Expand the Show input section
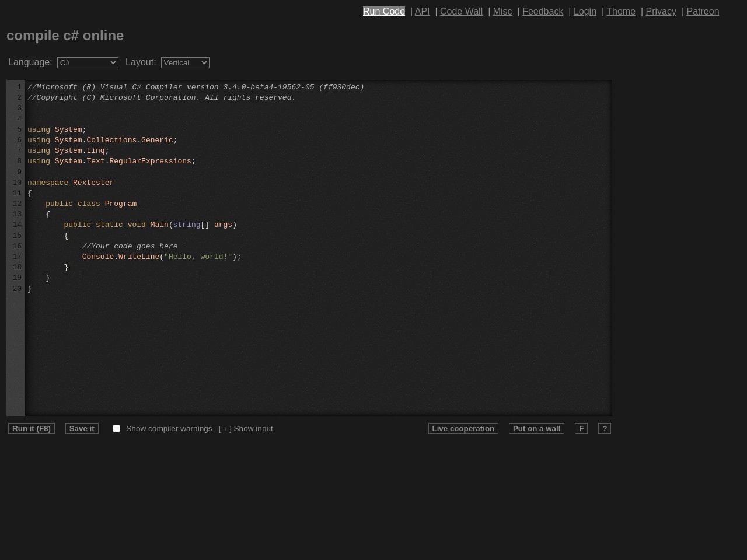 click(246, 429)
